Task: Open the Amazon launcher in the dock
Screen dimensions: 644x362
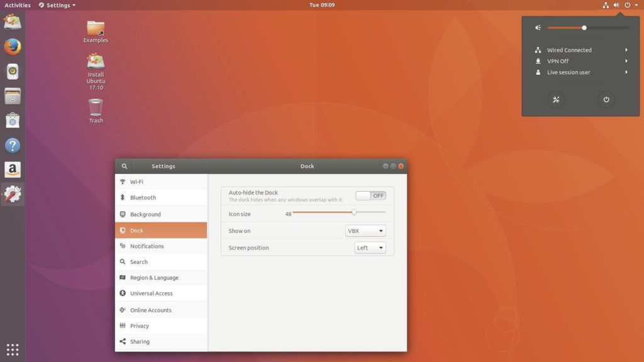Action: (12, 170)
